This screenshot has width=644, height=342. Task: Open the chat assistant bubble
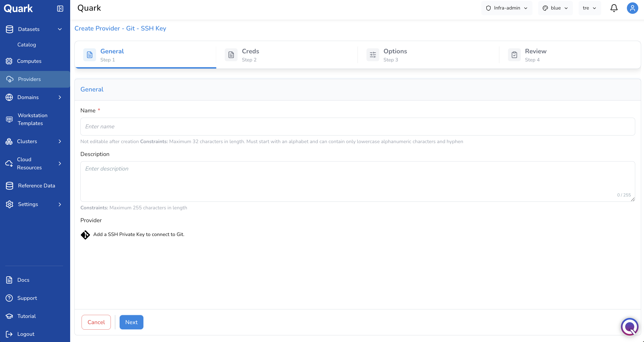[x=629, y=327]
